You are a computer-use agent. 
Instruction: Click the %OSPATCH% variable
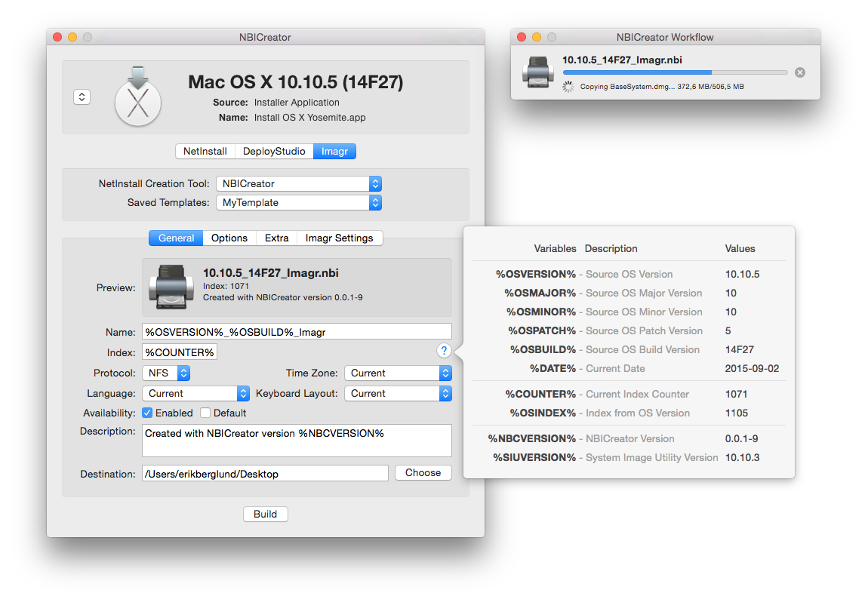tap(542, 330)
